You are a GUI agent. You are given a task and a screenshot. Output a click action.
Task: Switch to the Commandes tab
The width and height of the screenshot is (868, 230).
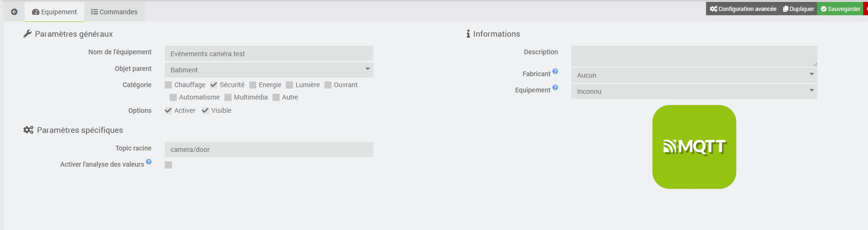(x=114, y=12)
